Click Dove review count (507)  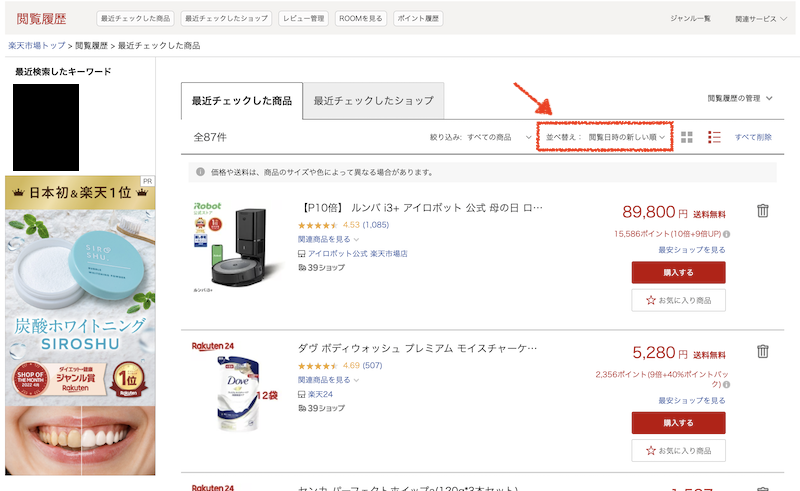[x=372, y=365]
